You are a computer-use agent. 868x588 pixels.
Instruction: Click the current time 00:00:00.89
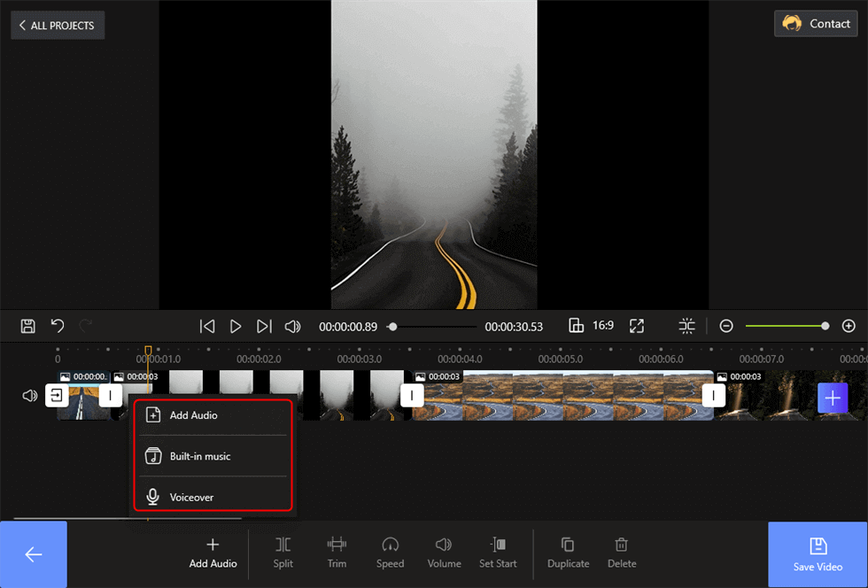[x=347, y=327]
